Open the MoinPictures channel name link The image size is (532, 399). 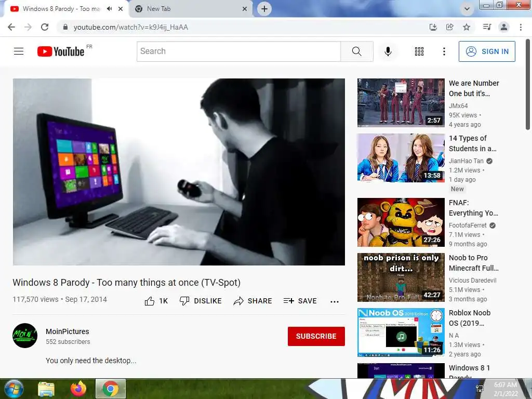point(68,331)
